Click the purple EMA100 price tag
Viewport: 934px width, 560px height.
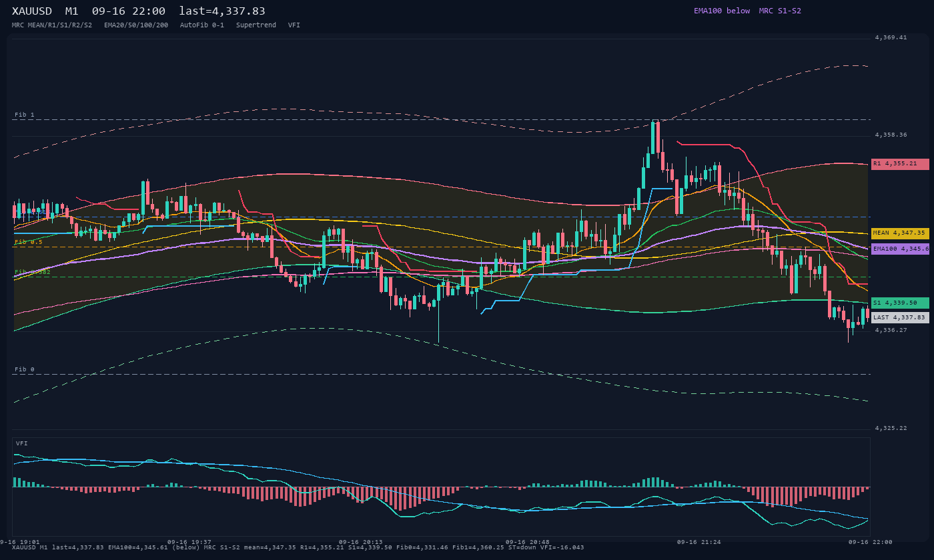point(900,249)
